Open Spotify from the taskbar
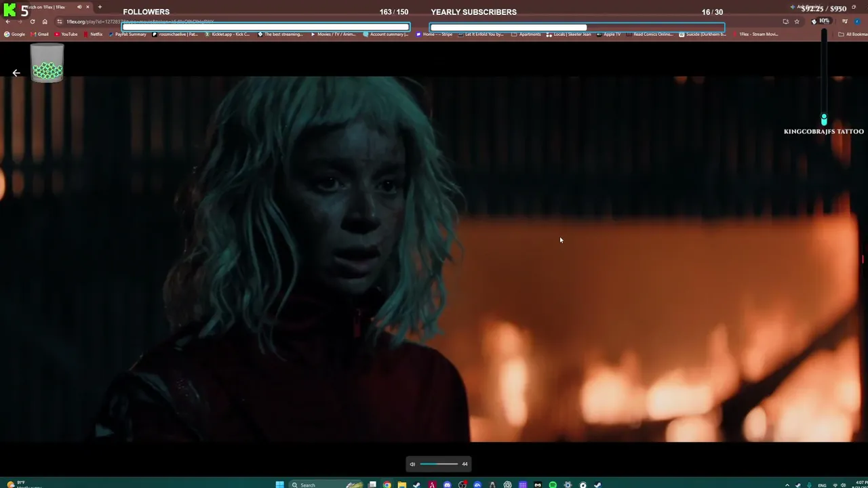Viewport: 868px width, 488px height. coord(553,485)
